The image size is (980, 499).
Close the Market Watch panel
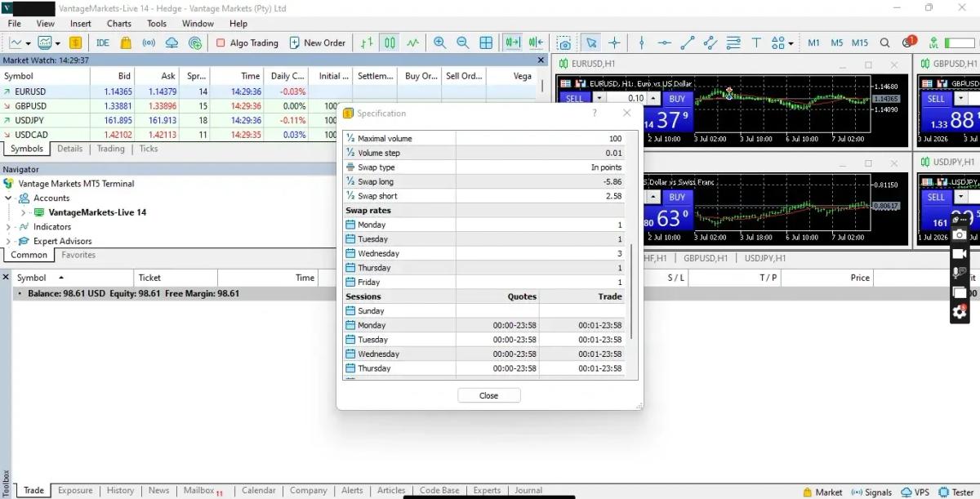pos(540,60)
